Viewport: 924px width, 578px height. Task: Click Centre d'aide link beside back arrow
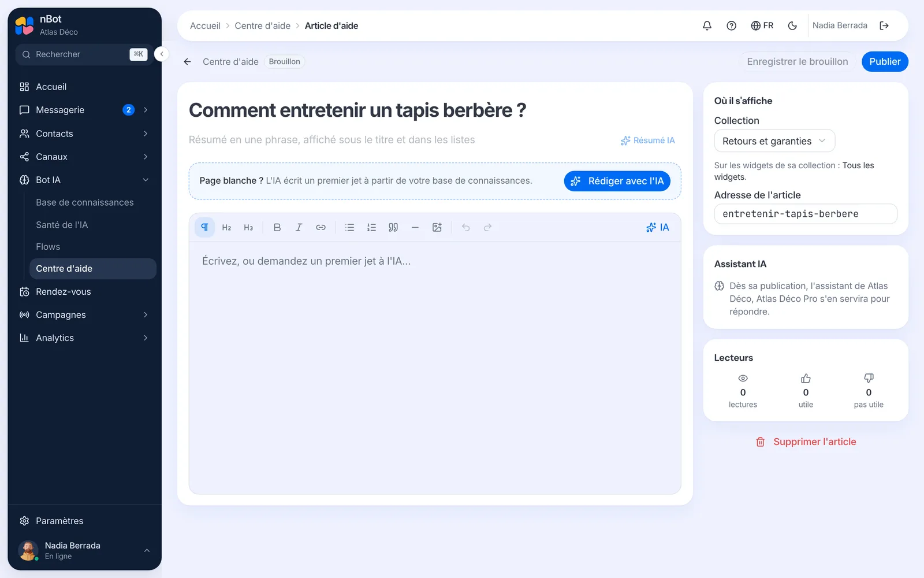point(230,62)
